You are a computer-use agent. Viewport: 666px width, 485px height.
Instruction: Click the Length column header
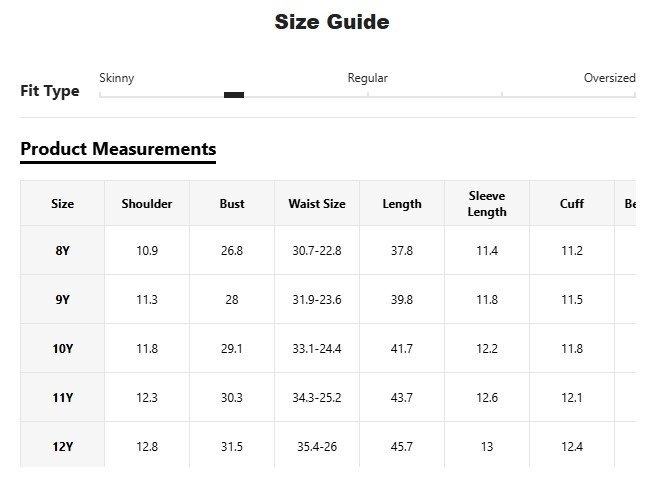402,204
